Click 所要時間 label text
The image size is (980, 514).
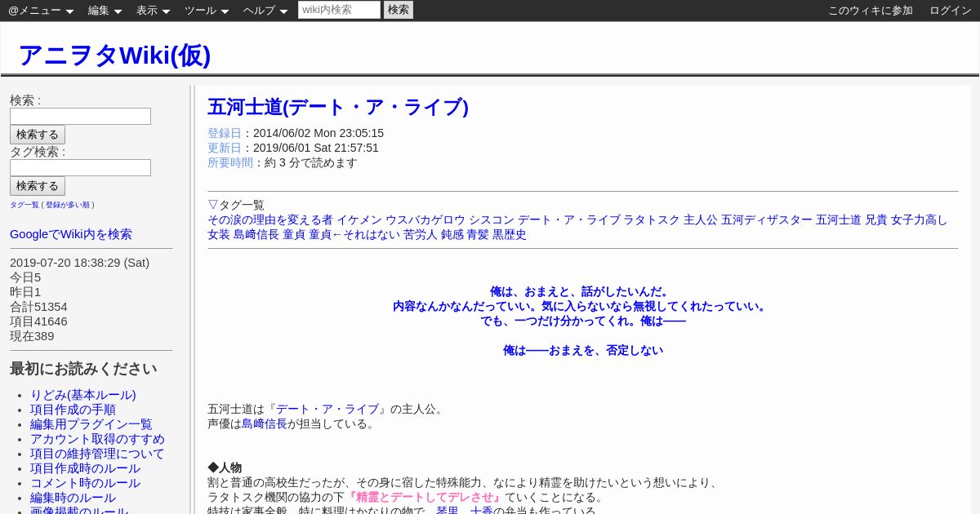(230, 162)
